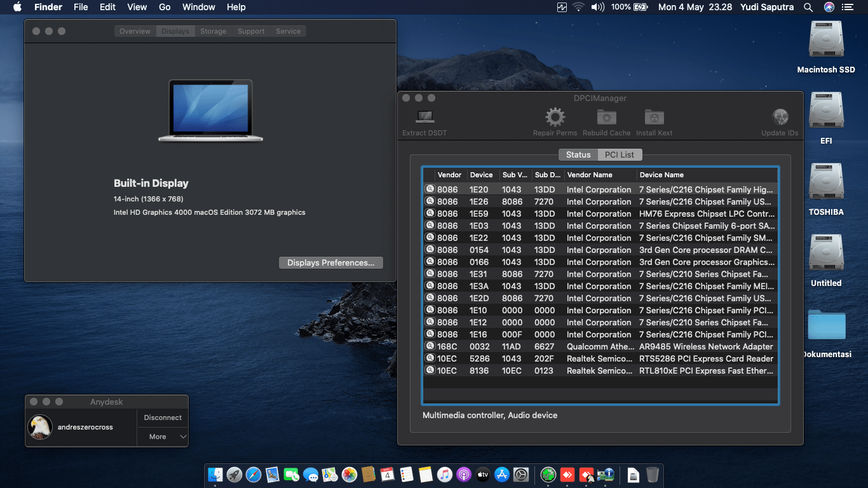Click the Wi-Fi status icon
This screenshot has height=488, width=868.
pos(578,7)
